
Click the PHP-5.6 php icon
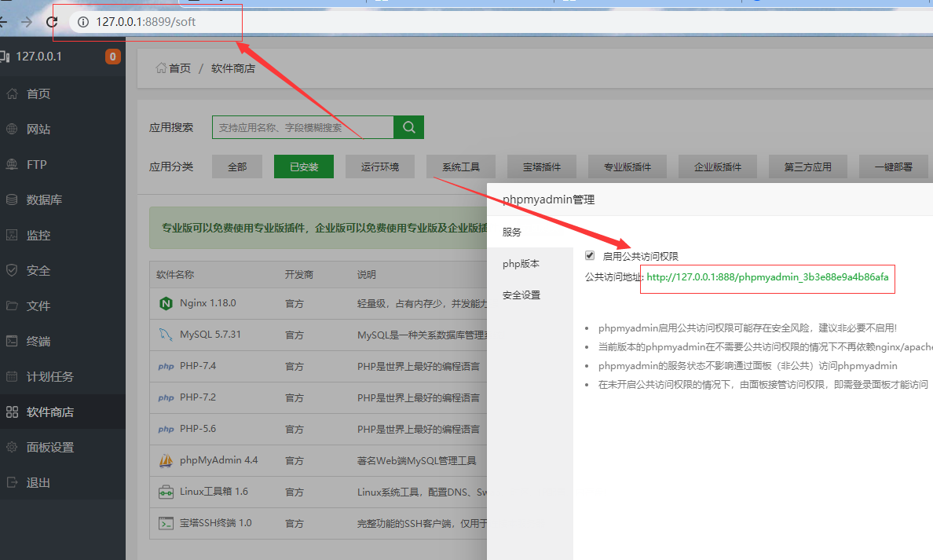[x=166, y=429]
